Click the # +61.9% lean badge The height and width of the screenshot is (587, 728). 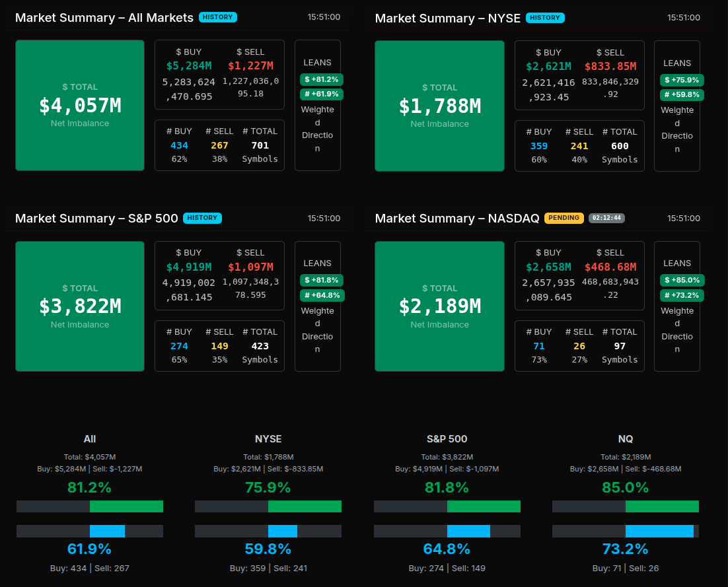pos(321,94)
